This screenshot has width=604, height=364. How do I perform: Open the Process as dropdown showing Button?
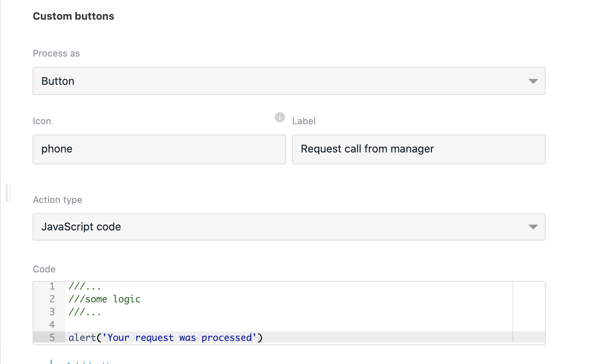(289, 81)
